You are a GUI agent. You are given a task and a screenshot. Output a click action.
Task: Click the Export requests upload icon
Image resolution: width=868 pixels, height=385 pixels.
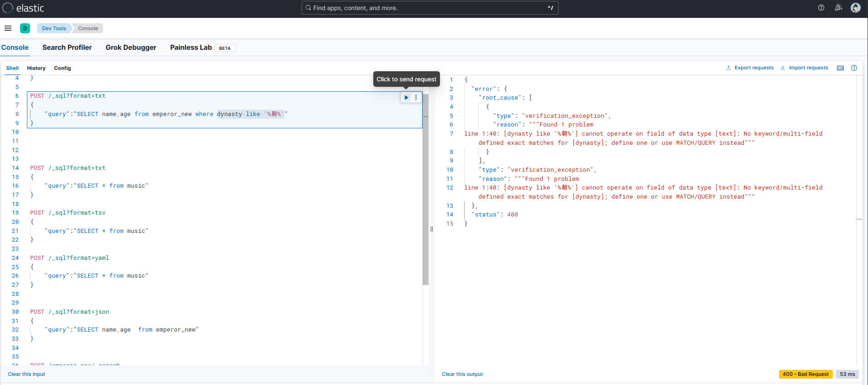(728, 68)
